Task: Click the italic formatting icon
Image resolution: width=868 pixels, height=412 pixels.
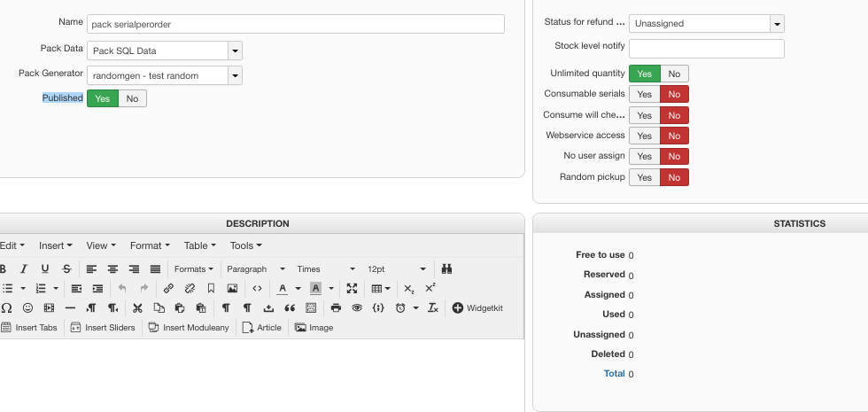Action: tap(24, 268)
